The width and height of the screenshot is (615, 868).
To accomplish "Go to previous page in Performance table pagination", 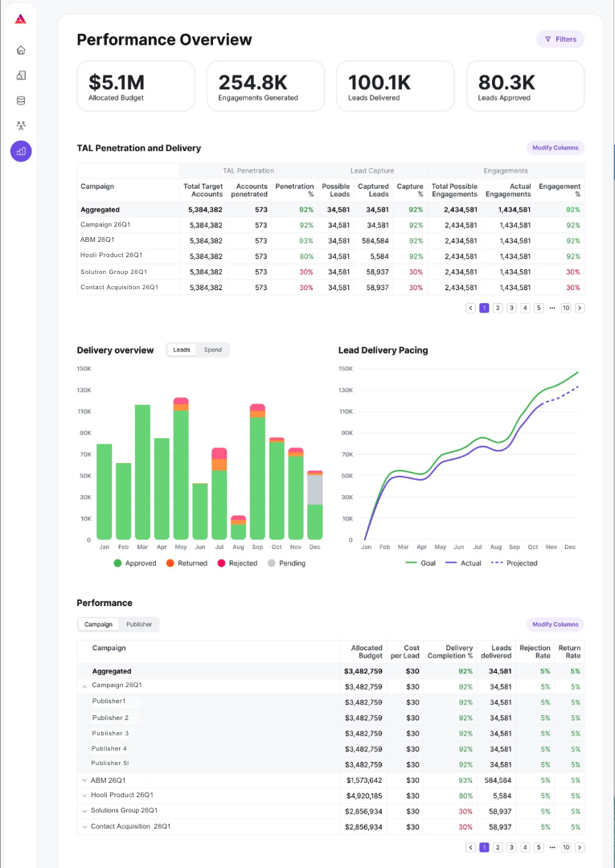I will coord(470,847).
